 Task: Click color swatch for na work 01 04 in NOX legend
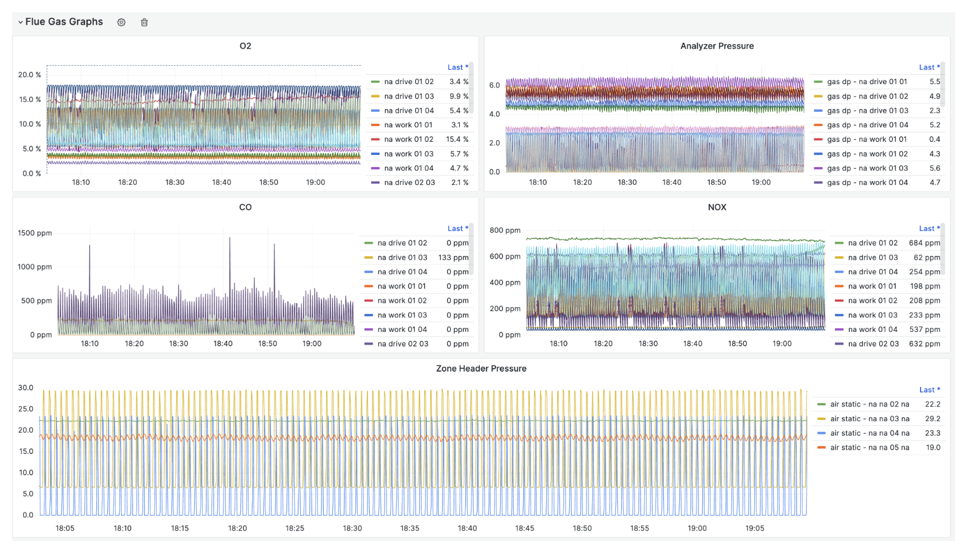[x=839, y=330]
